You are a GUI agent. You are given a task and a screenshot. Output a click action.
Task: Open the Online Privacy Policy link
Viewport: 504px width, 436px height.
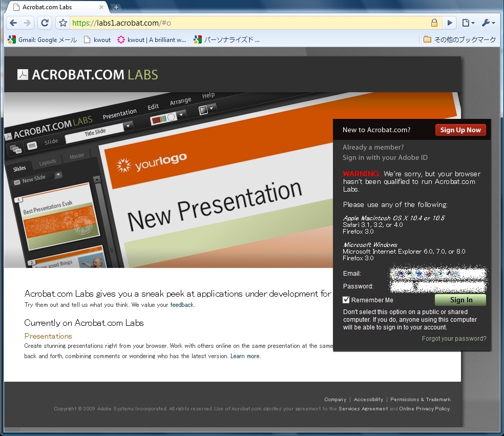click(424, 409)
